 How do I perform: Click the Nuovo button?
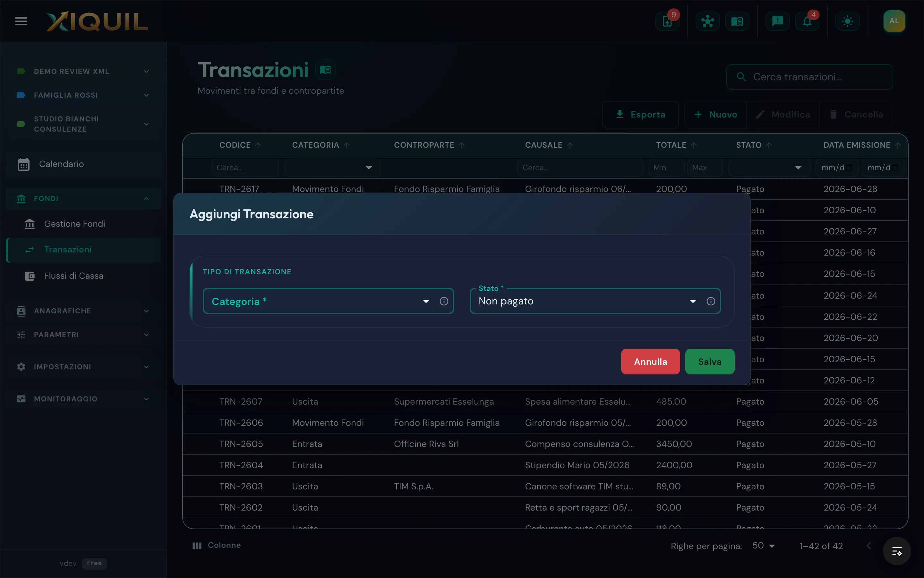pos(715,114)
